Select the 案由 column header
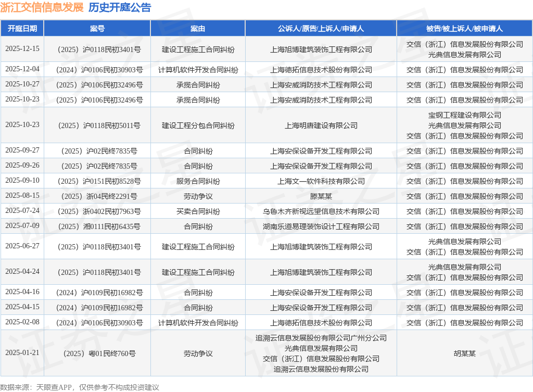Image resolution: width=533 pixels, height=392 pixels. [x=198, y=29]
